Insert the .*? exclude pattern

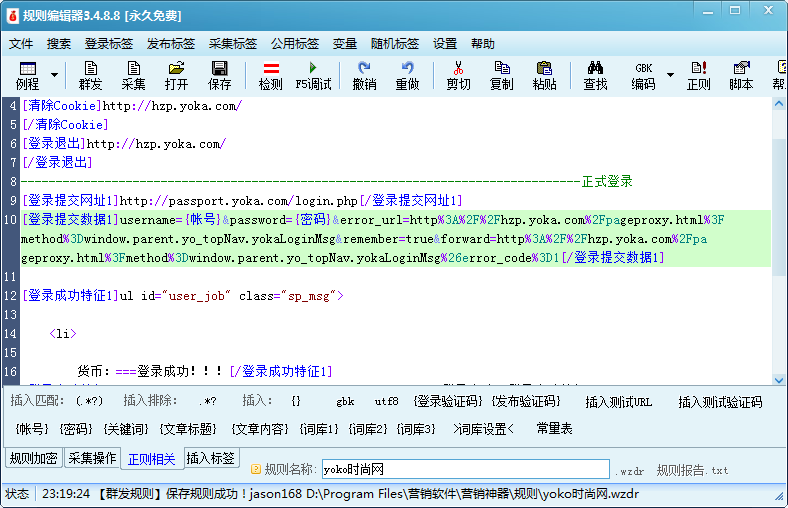coord(208,401)
